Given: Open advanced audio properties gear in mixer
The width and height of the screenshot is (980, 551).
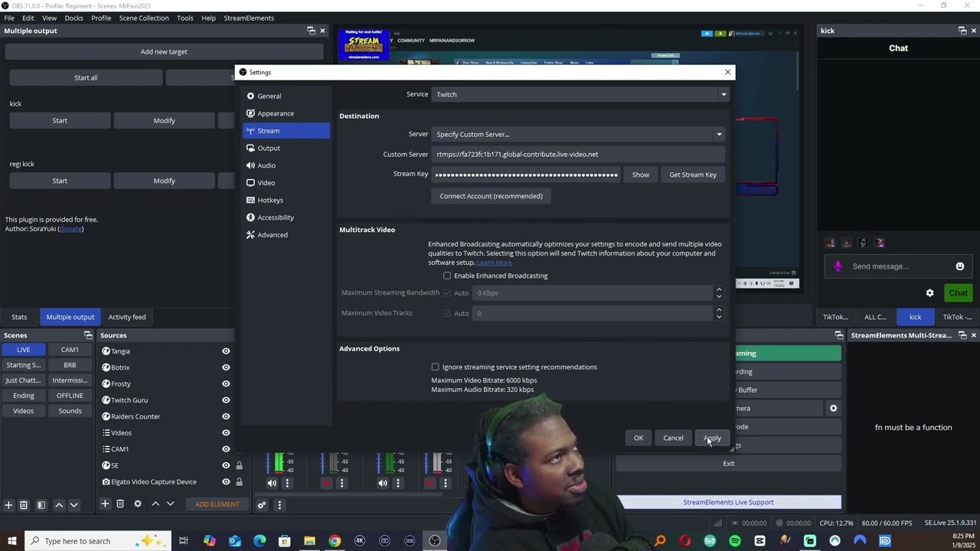Looking at the screenshot, I should click(262, 504).
